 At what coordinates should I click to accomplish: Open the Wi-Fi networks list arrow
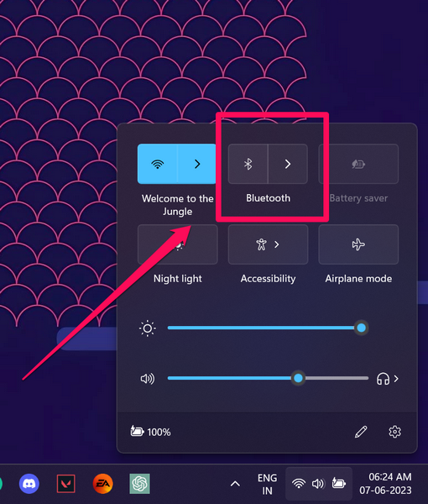(x=197, y=164)
